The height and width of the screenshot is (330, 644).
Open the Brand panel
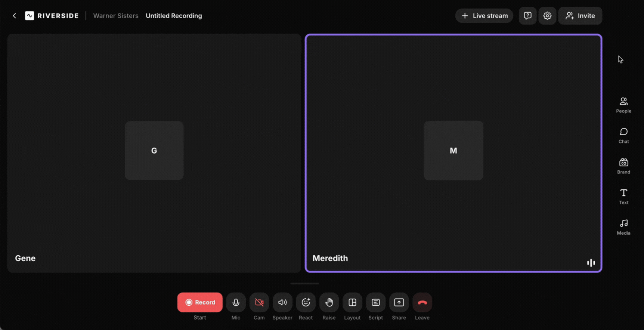point(623,166)
